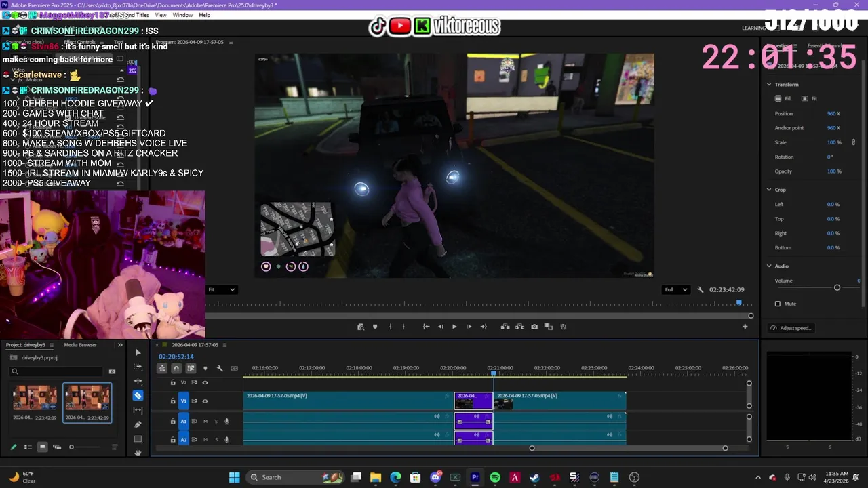The width and height of the screenshot is (868, 488).
Task: Select the Slip tool
Action: (x=138, y=410)
